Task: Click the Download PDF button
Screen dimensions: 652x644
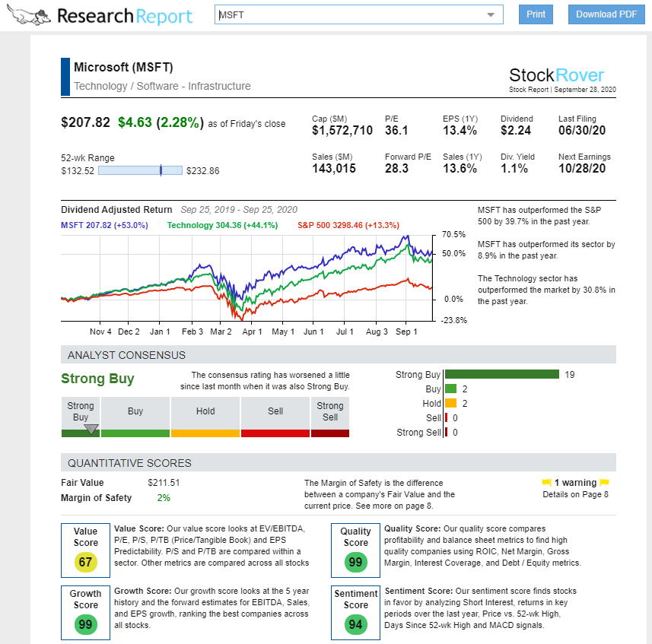Action: 606,14
